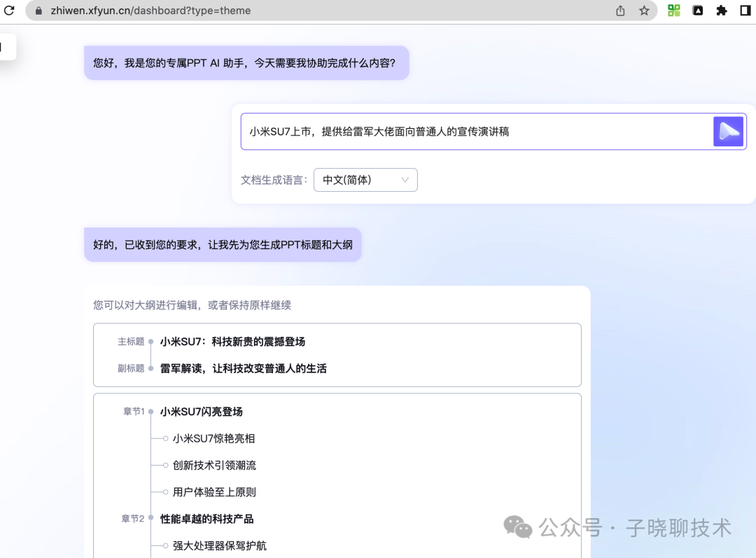Click the greeting message 您好，我是您的专属PPT AI 助手
This screenshot has height=558, width=756.
(x=246, y=63)
